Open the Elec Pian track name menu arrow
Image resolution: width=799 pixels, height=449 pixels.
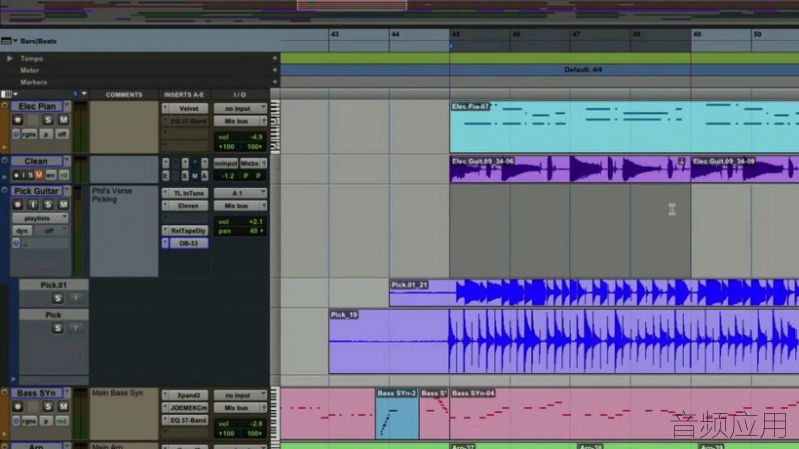coord(67,106)
